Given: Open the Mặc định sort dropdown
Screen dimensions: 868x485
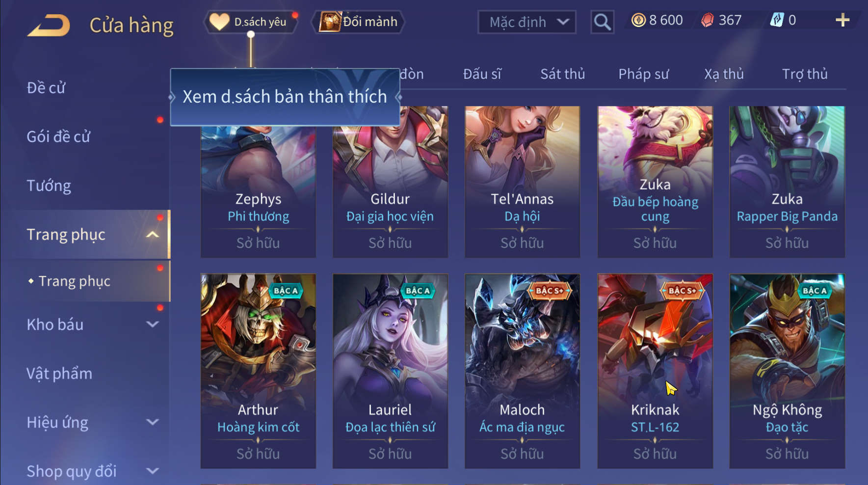Looking at the screenshot, I should pyautogui.click(x=526, y=22).
